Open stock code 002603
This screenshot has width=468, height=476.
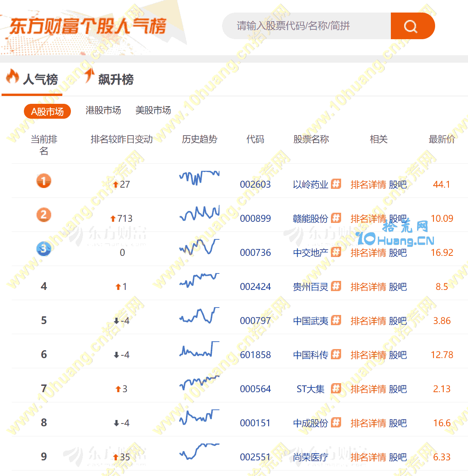pyautogui.click(x=255, y=185)
